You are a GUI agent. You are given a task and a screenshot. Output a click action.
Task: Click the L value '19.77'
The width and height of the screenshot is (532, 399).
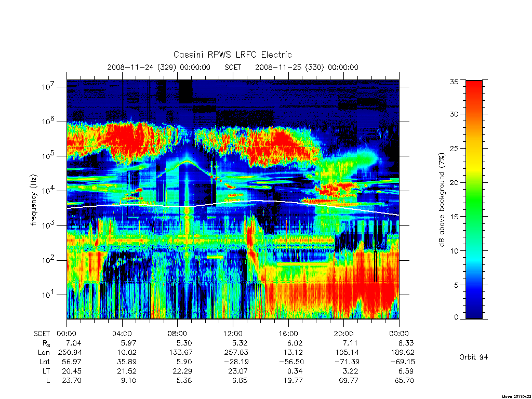tap(293, 380)
